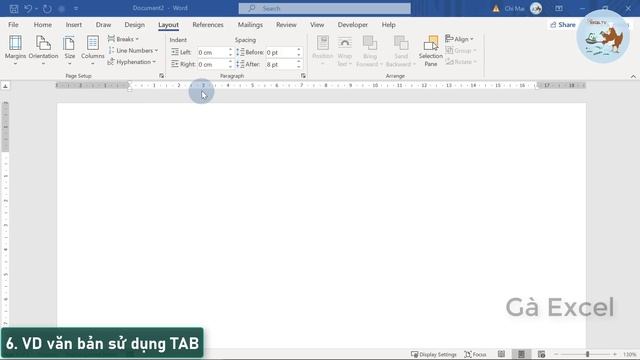
Task: Open the zoom percentage dialog
Action: (x=629, y=354)
